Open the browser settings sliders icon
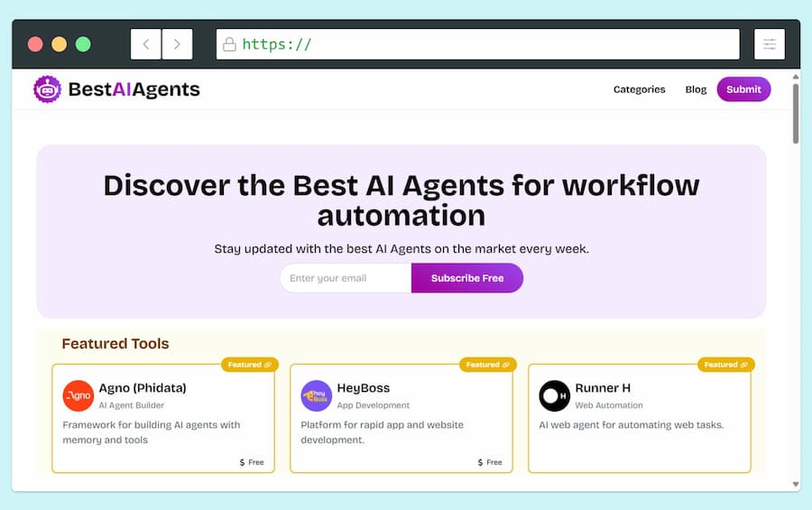Image resolution: width=812 pixels, height=510 pixels. [770, 44]
